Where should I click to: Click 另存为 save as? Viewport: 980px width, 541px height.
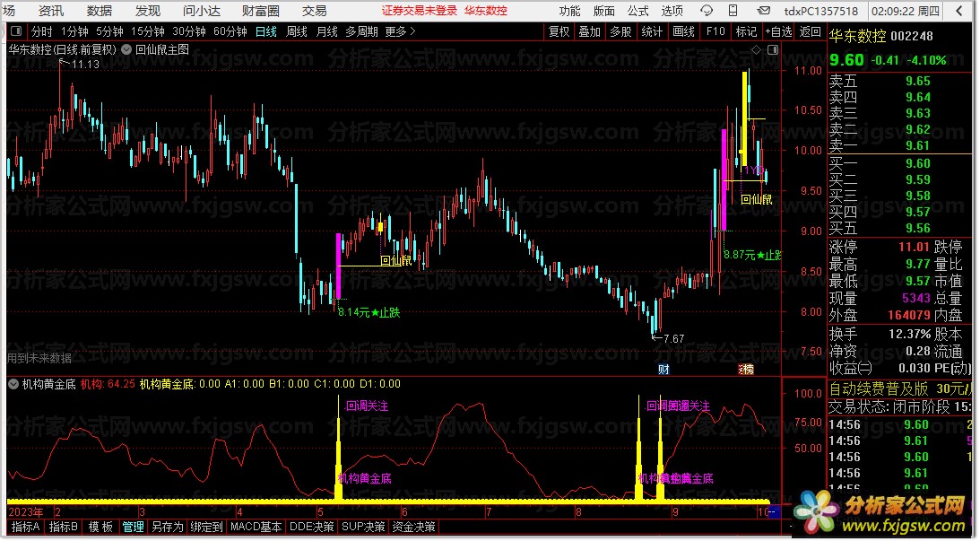pyautogui.click(x=168, y=528)
